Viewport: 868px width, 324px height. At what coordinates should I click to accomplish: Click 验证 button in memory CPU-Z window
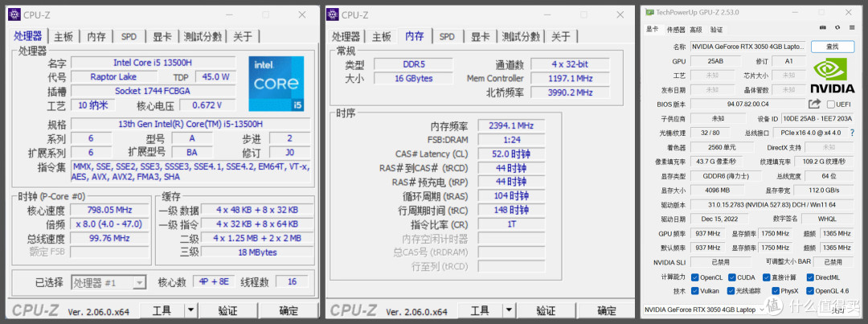(x=545, y=310)
